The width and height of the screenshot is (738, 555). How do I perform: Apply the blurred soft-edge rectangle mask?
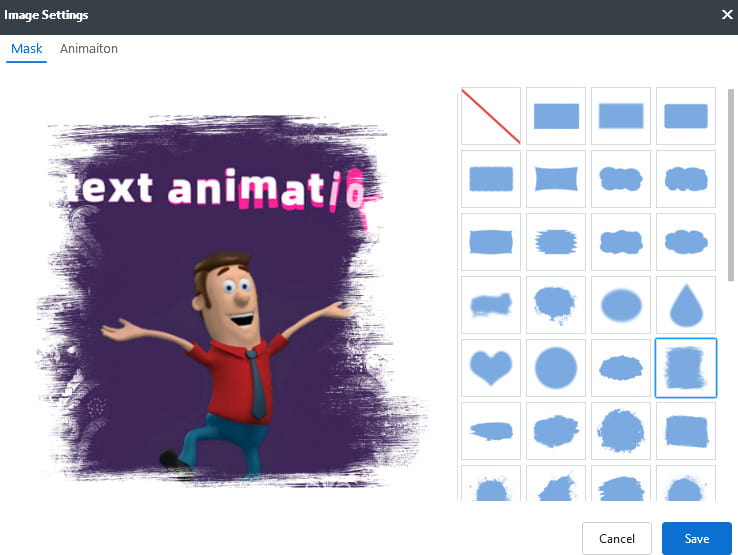coord(621,116)
